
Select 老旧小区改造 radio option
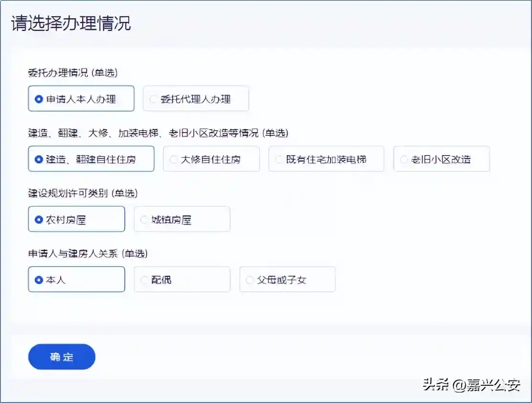click(441, 159)
